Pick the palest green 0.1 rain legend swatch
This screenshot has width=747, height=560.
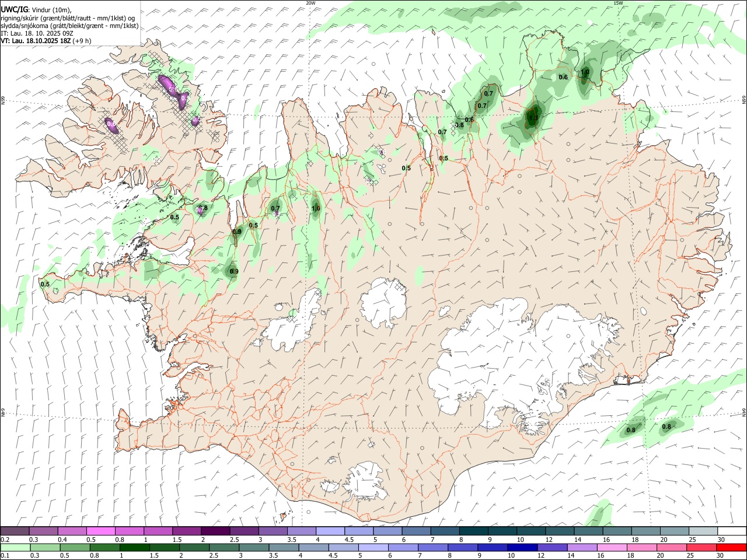pyautogui.click(x=15, y=547)
